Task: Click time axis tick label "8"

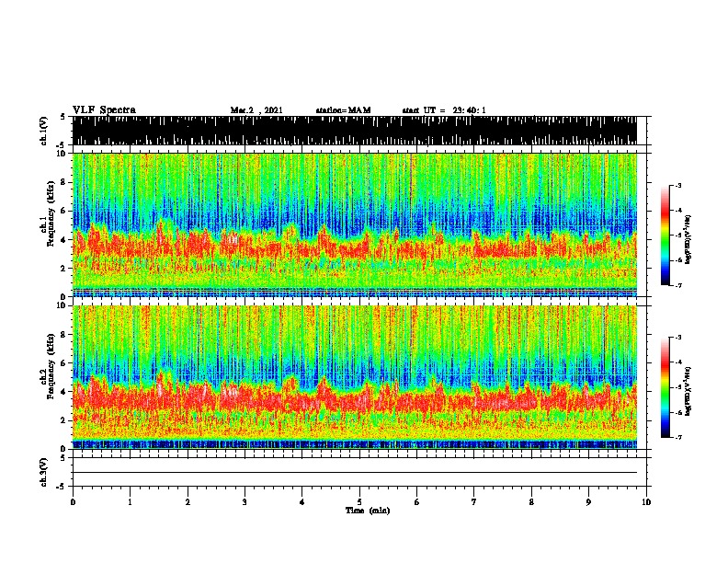Action: (x=531, y=502)
